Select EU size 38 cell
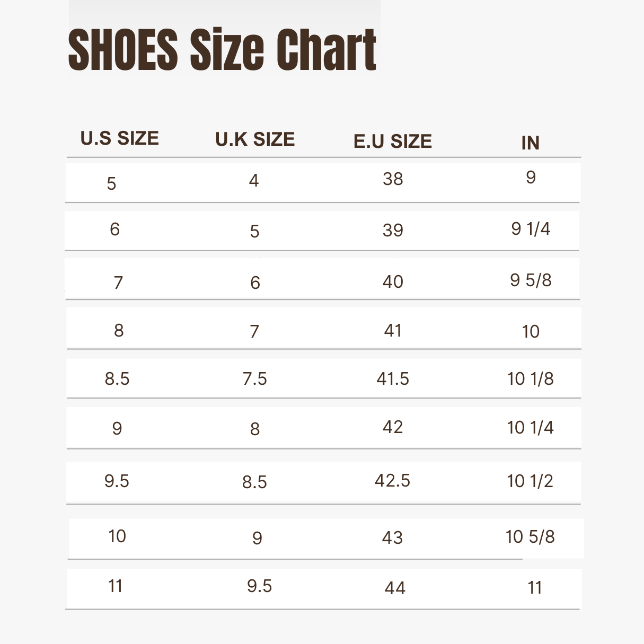Screen dimensions: 644x644 pos(393,179)
